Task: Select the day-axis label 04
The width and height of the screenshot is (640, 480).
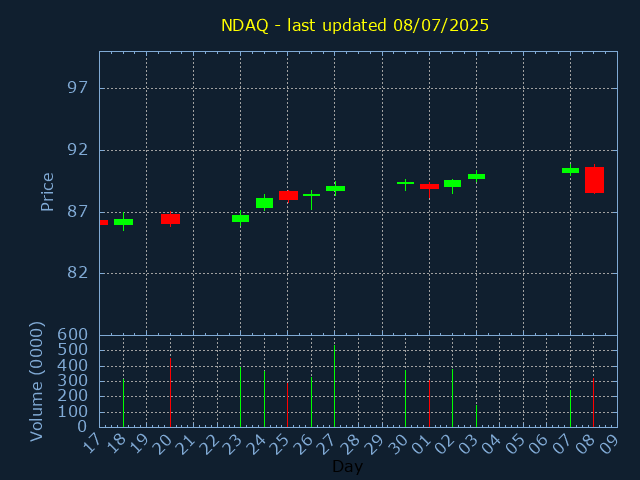Action: [492, 444]
